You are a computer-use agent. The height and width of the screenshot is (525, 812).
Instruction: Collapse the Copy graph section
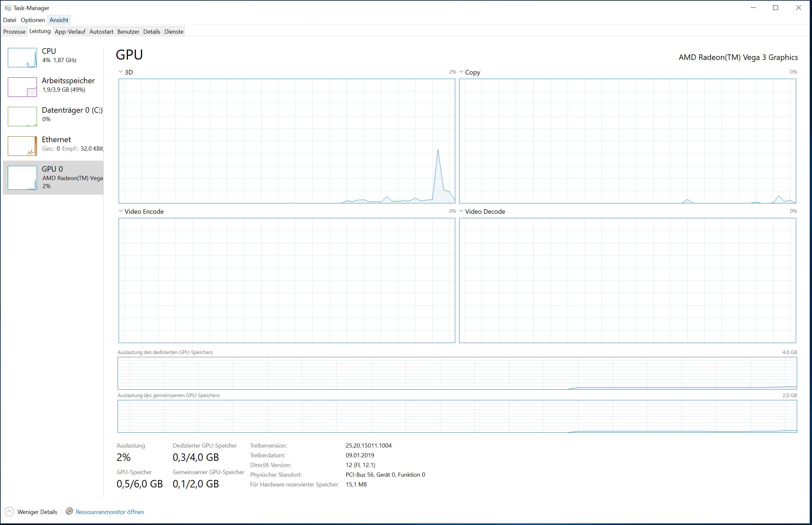click(461, 72)
